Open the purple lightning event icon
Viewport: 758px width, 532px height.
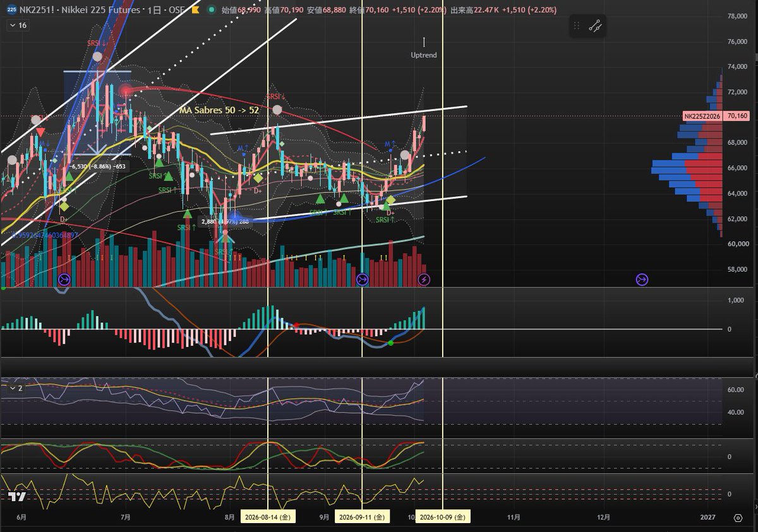click(424, 279)
